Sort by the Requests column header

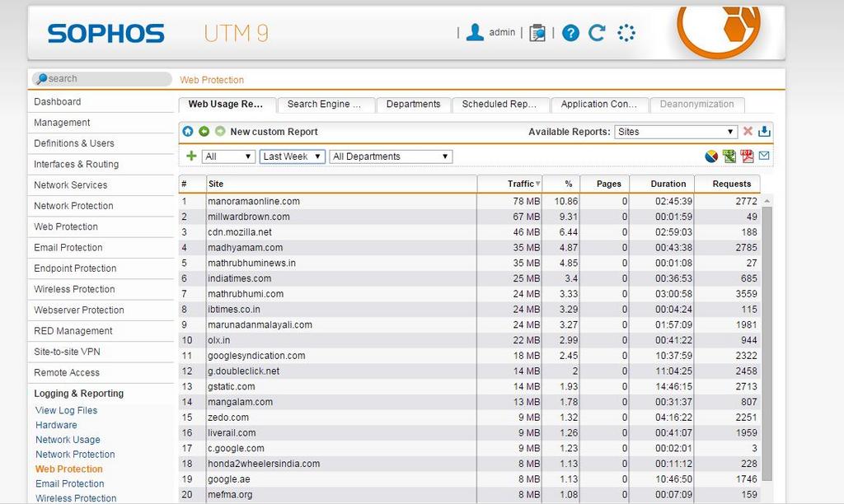[728, 184]
